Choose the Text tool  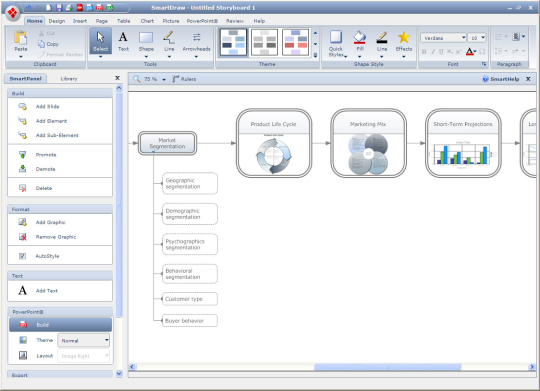pos(123,42)
